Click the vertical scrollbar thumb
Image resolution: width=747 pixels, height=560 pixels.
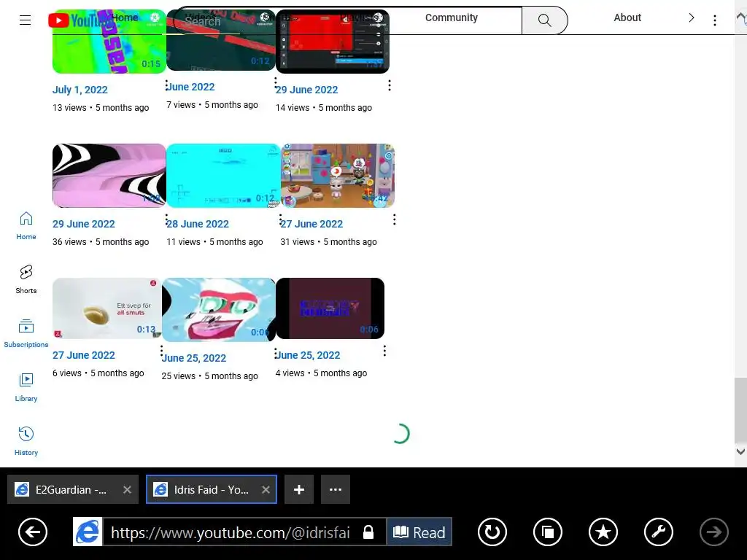[740, 411]
